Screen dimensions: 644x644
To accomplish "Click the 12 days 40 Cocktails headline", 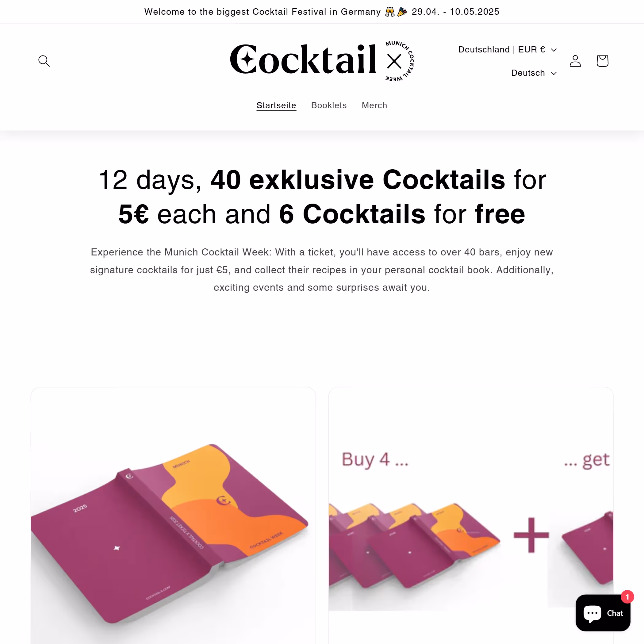I will tap(322, 197).
